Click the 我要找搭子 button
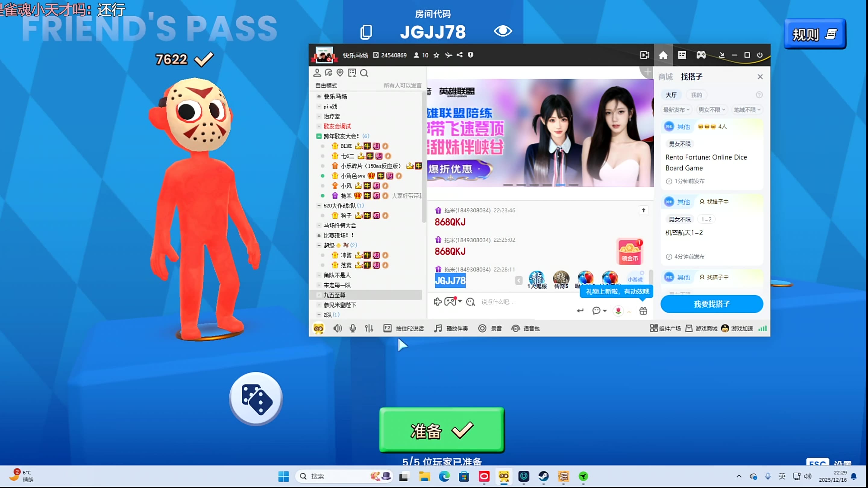The image size is (868, 488). click(x=712, y=304)
